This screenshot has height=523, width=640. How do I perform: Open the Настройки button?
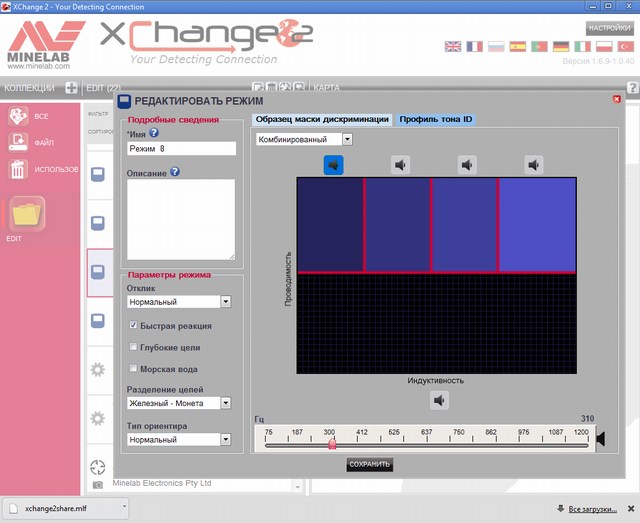click(608, 28)
